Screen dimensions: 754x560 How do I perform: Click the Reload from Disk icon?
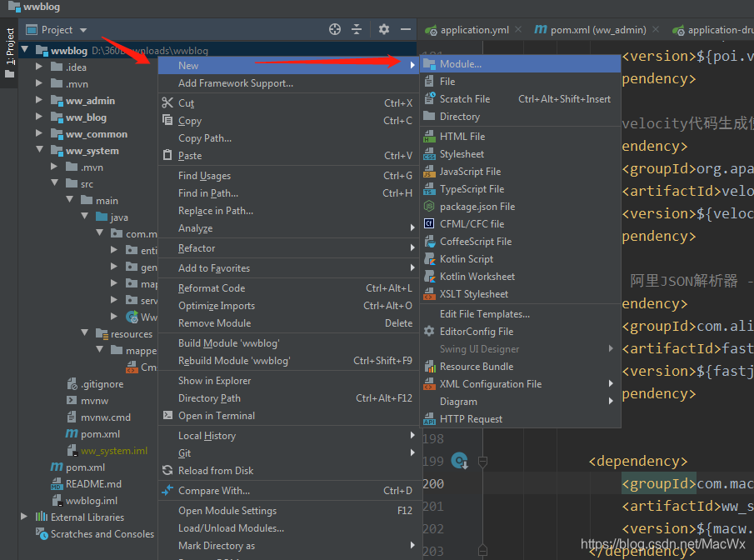coord(167,470)
